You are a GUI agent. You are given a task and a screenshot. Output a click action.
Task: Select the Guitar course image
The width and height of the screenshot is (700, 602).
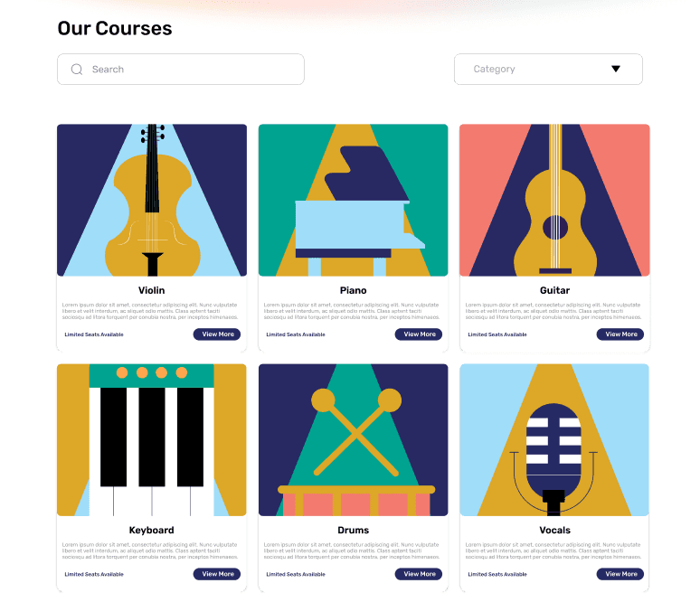coord(554,200)
